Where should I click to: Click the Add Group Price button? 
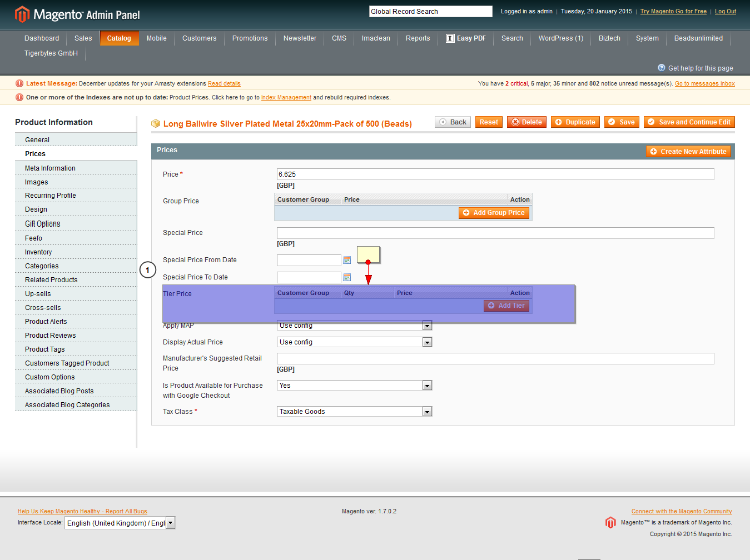(494, 213)
